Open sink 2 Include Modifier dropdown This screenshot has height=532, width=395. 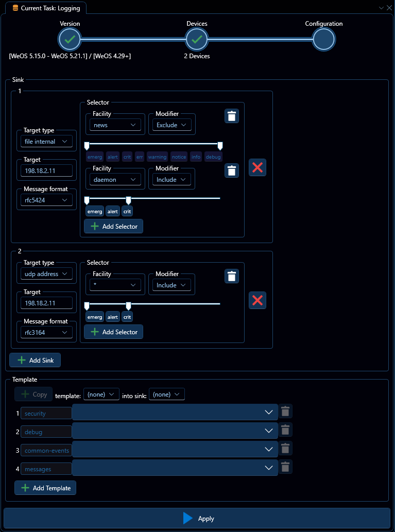pyautogui.click(x=171, y=285)
